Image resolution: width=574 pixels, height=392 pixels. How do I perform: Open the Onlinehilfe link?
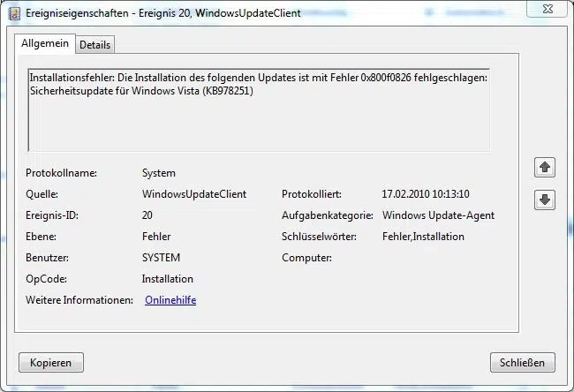(170, 300)
